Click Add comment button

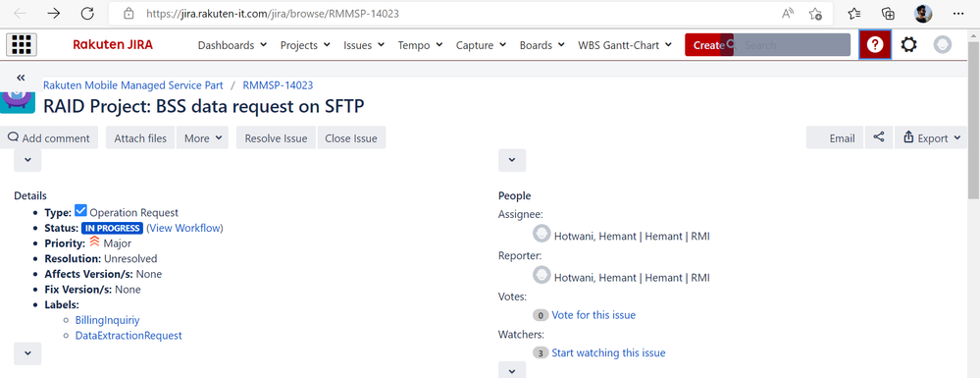click(49, 137)
